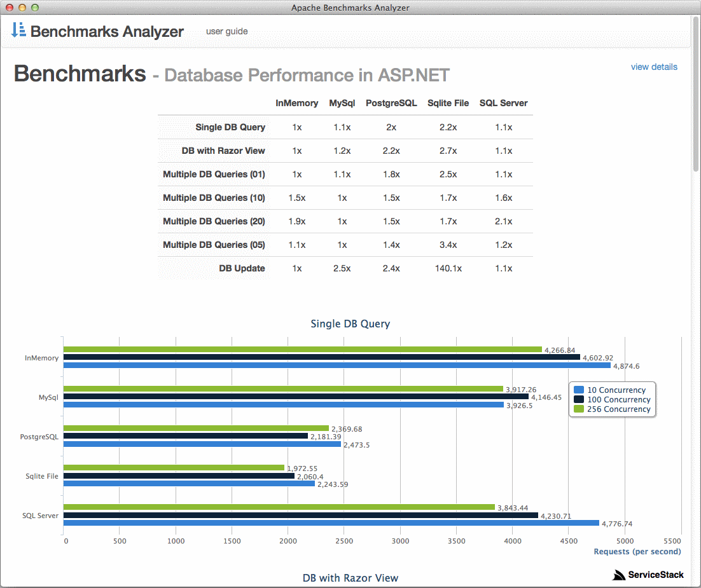Click the MySql dark bar 4,146.45
Viewport: 701px width, 588px height.
point(296,396)
